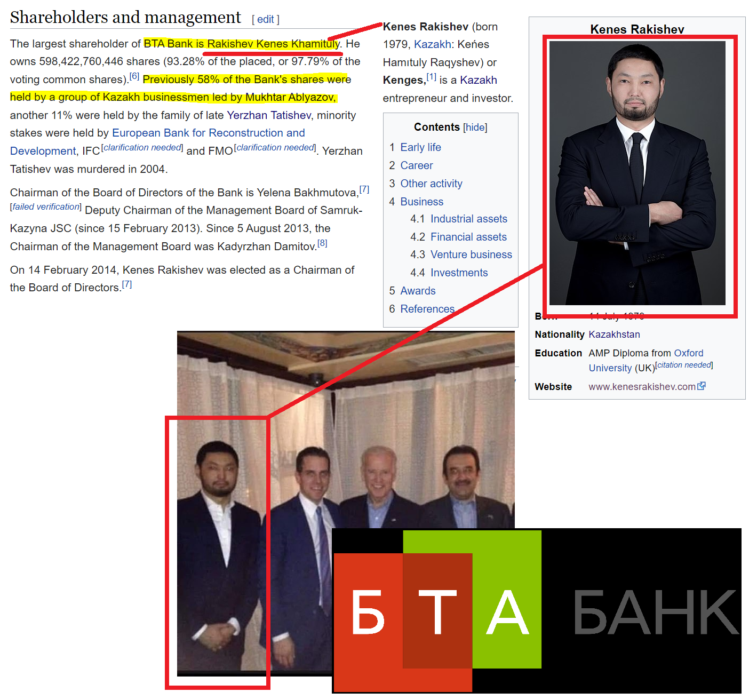This screenshot has width=749, height=700.
Task: Open the edit link for Shareholders section
Action: tap(266, 19)
